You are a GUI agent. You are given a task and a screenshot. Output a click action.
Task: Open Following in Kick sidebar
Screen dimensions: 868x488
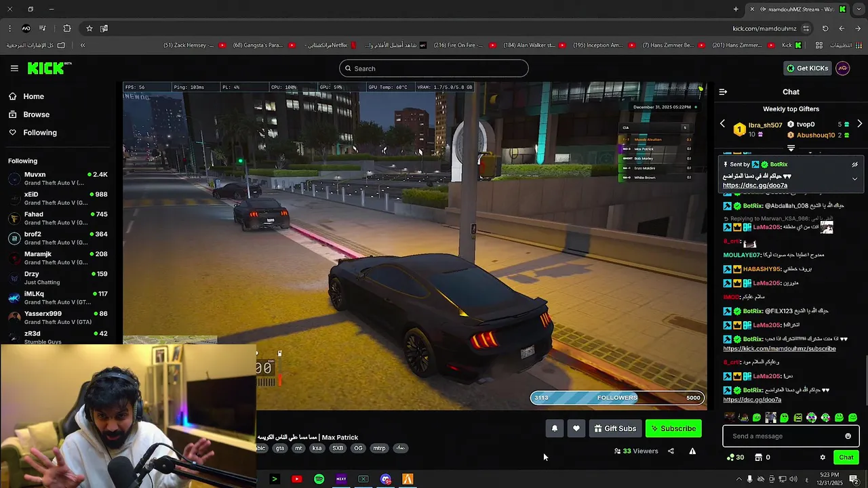(33, 133)
